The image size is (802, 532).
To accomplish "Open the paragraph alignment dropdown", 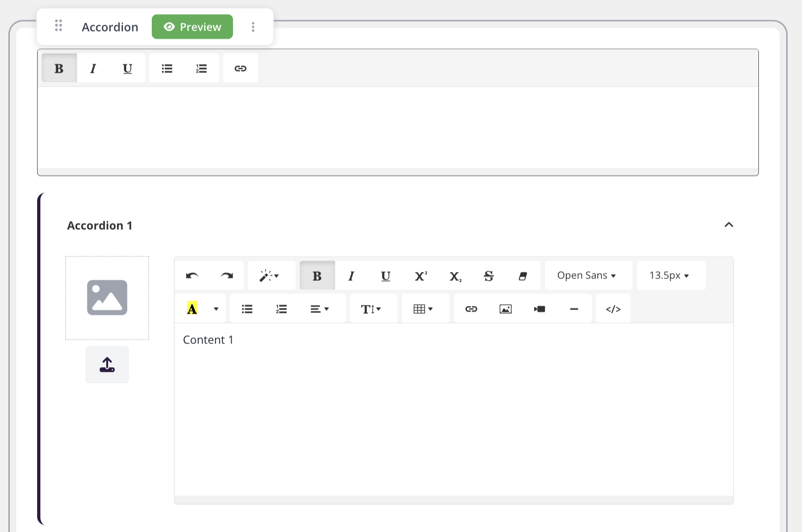I will pos(320,309).
